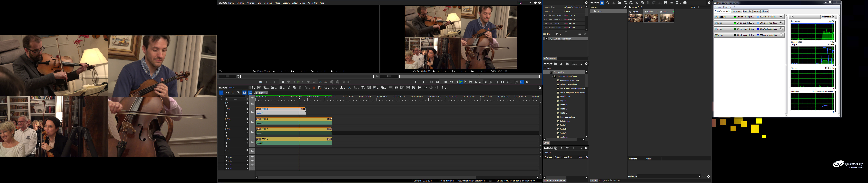Open the Marqueur menu in EDIUS
Image resolution: width=868 pixels, height=183 pixels.
pyautogui.click(x=268, y=3)
